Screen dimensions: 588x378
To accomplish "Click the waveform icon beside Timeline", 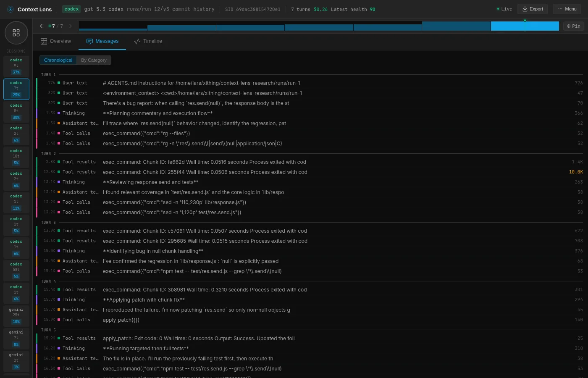I will click(137, 41).
